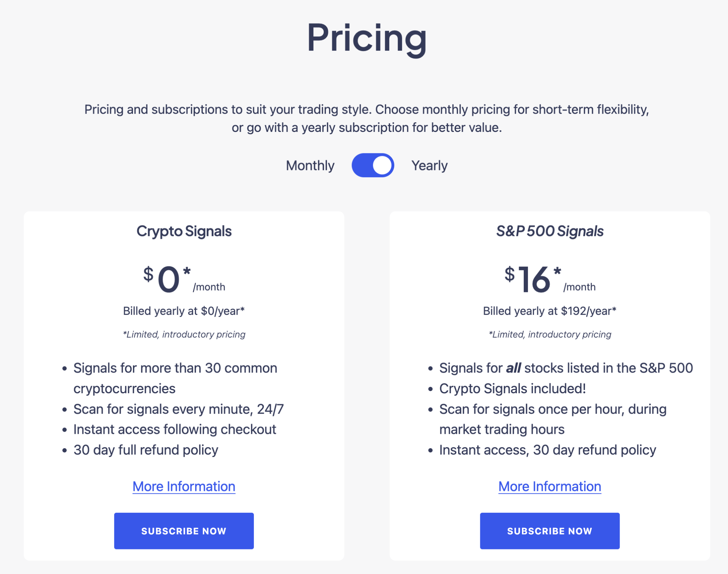
Task: Open More Information for Crypto Signals
Action: 184,486
